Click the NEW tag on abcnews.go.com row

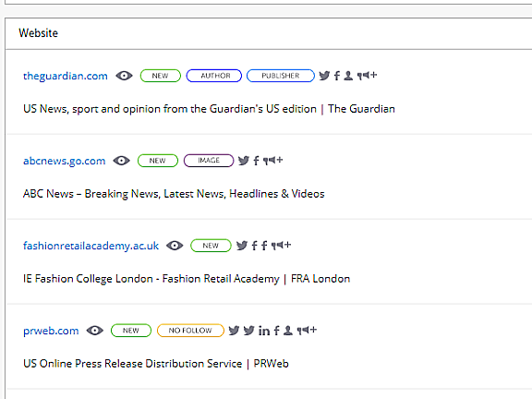click(x=158, y=161)
